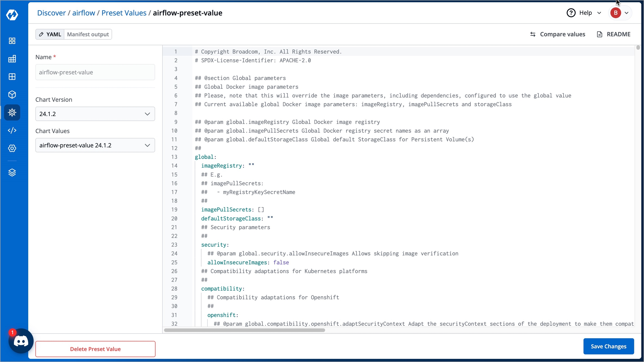Click the Name input field

95,72
